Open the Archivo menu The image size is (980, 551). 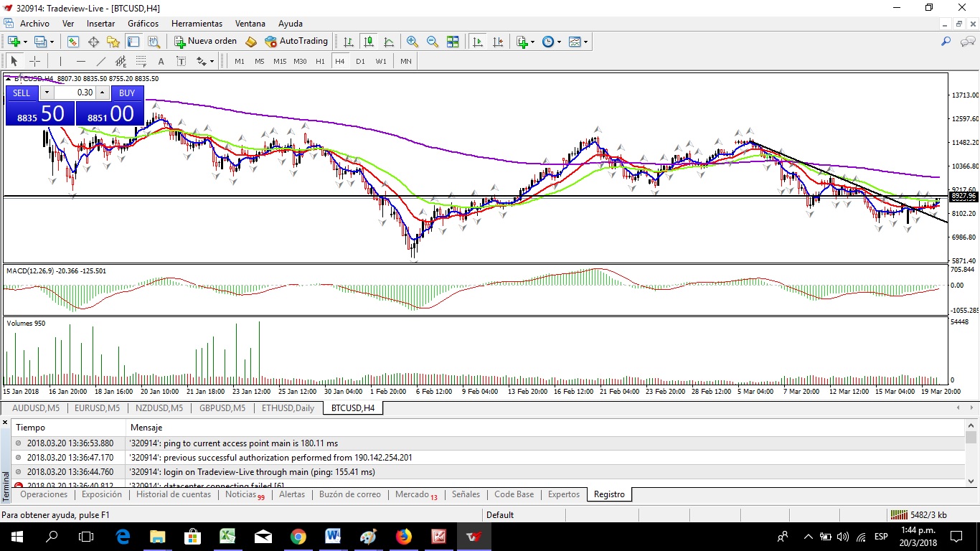[34, 23]
